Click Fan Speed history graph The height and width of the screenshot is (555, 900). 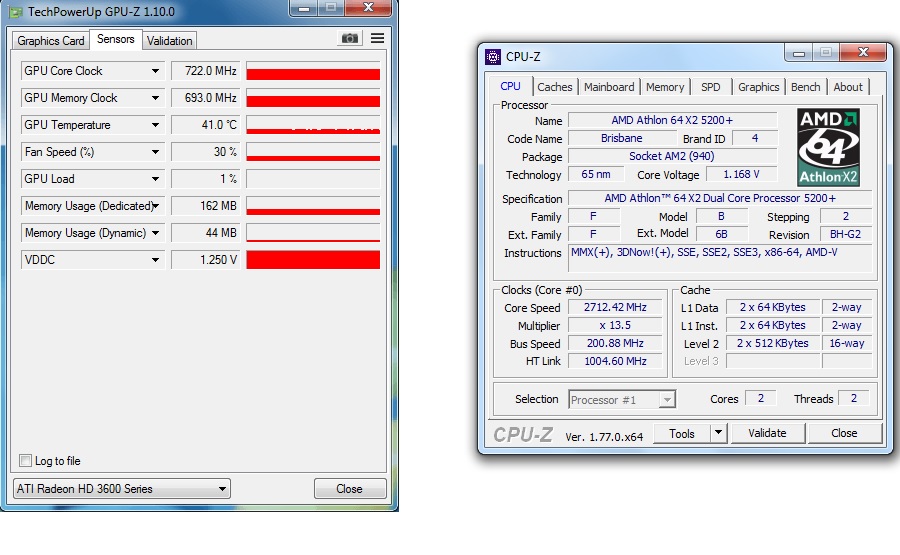point(313,152)
